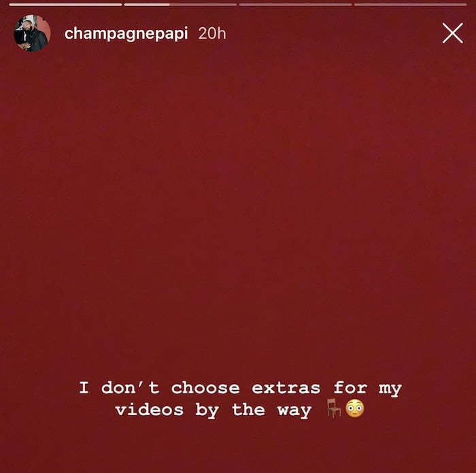Click the filled portion of second progress bar
The image size is (476, 473).
click(147, 5)
